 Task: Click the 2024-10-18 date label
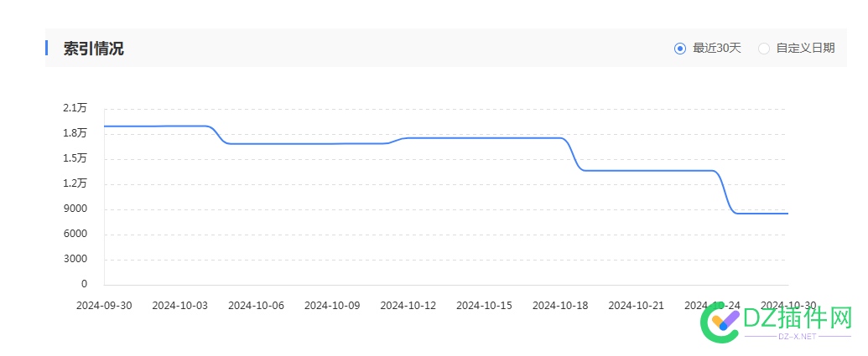pos(560,306)
